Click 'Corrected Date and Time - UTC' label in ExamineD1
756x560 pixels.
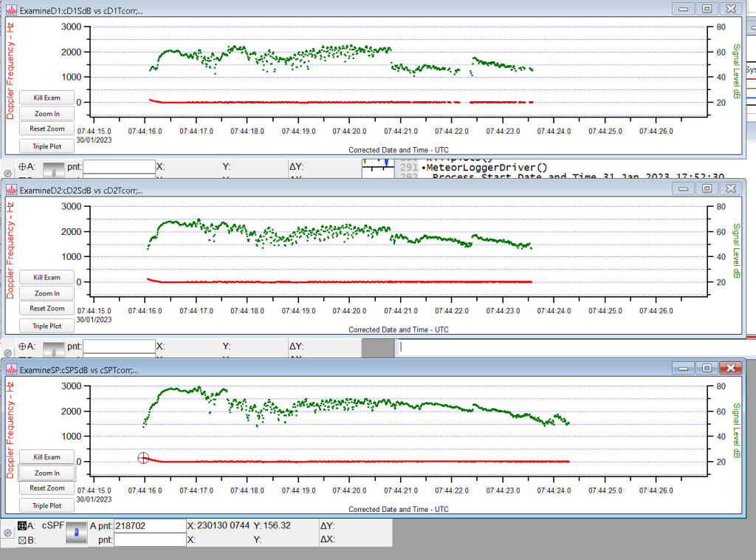398,150
